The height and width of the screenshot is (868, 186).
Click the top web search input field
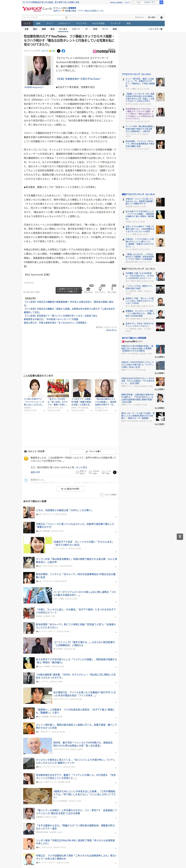point(145,2)
